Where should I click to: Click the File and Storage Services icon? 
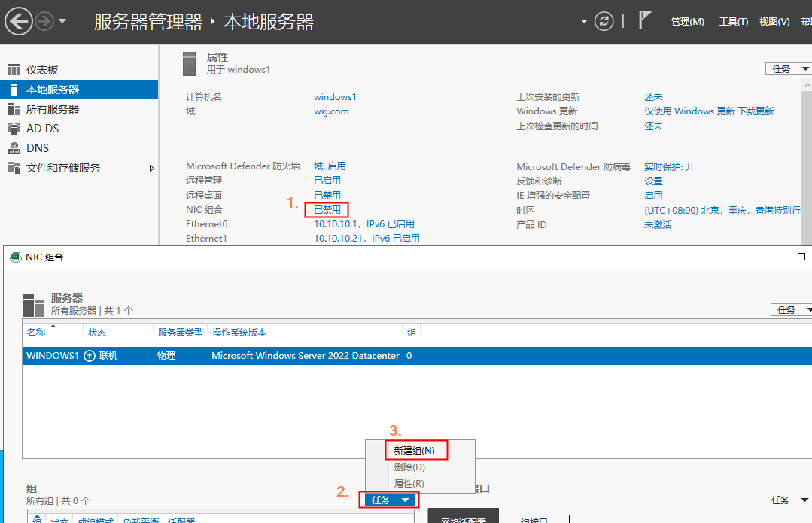coord(14,168)
